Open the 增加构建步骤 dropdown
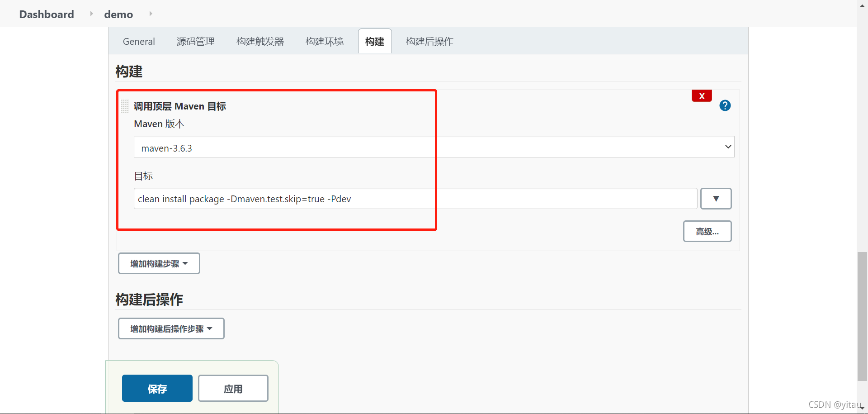Viewport: 868px width, 414px height. (159, 263)
